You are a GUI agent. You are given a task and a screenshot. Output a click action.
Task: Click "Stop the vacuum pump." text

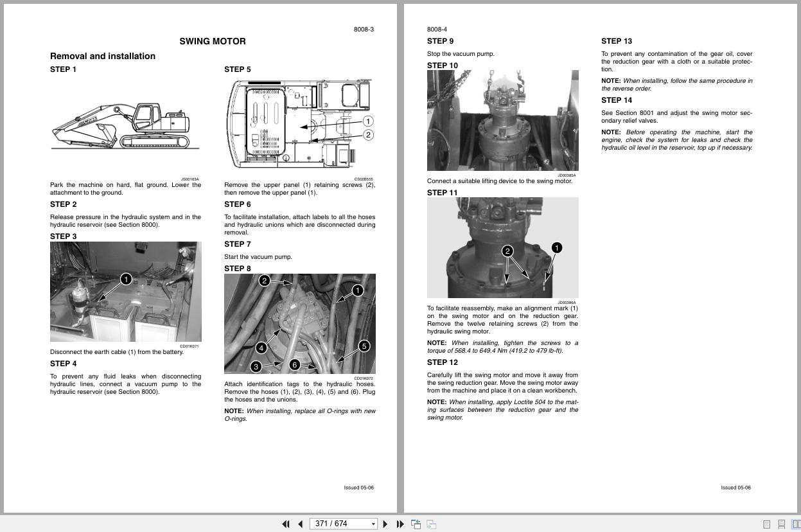[x=461, y=54]
